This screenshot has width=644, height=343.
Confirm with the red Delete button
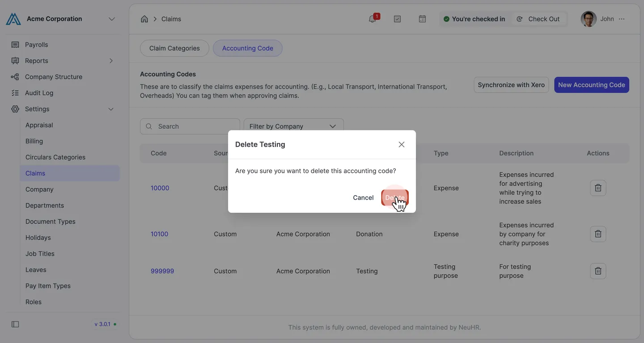(x=395, y=197)
